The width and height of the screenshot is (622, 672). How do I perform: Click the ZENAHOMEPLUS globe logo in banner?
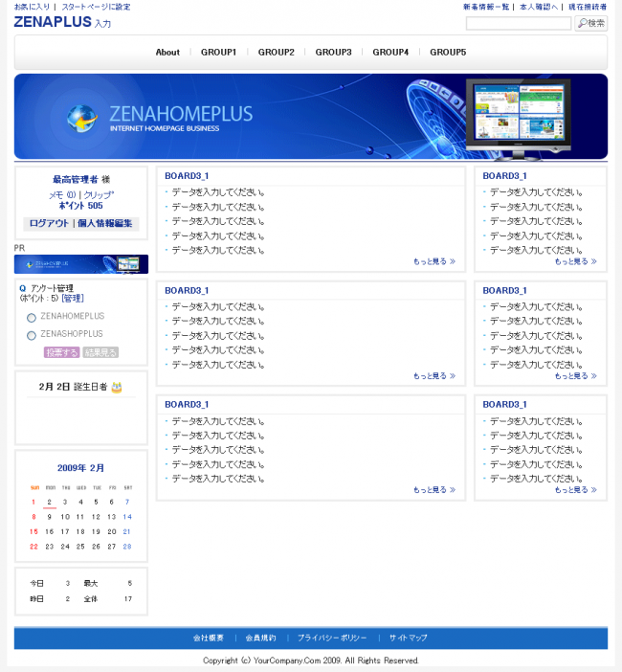point(81,118)
